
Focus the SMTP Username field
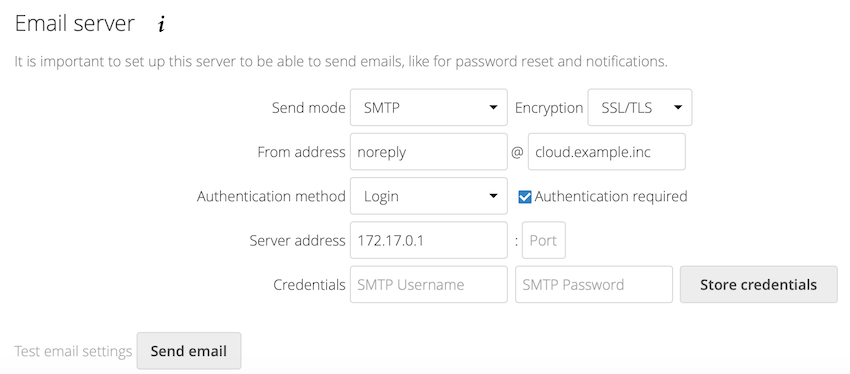click(x=429, y=285)
